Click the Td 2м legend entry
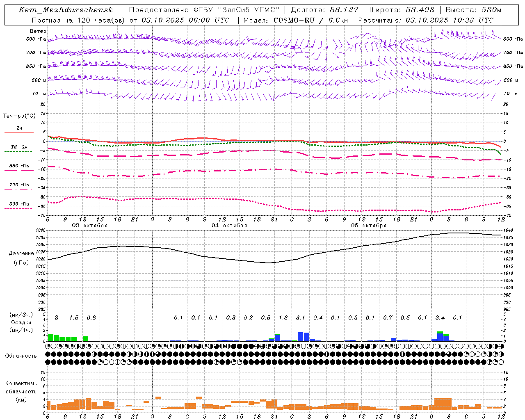This screenshot has height=420, width=525. [x=19, y=147]
